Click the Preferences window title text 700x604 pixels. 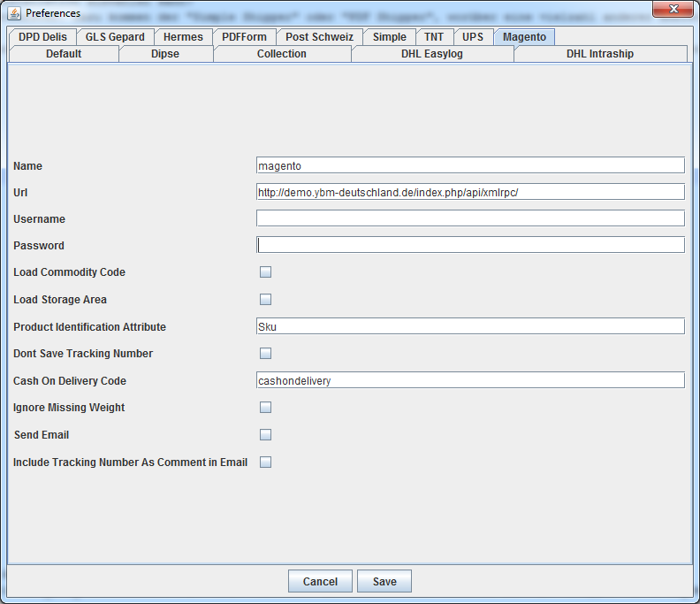(53, 13)
